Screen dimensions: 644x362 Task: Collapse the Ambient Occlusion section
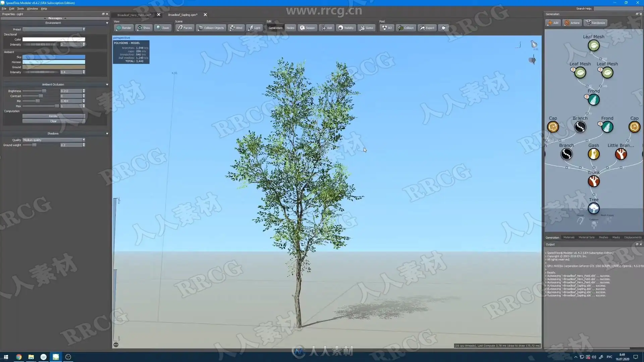point(107,84)
